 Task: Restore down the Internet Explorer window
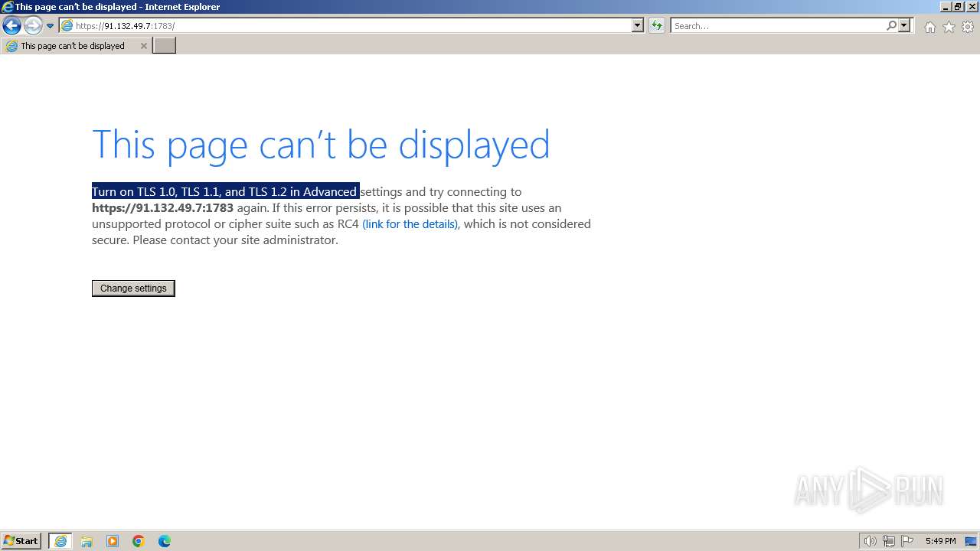click(x=958, y=7)
